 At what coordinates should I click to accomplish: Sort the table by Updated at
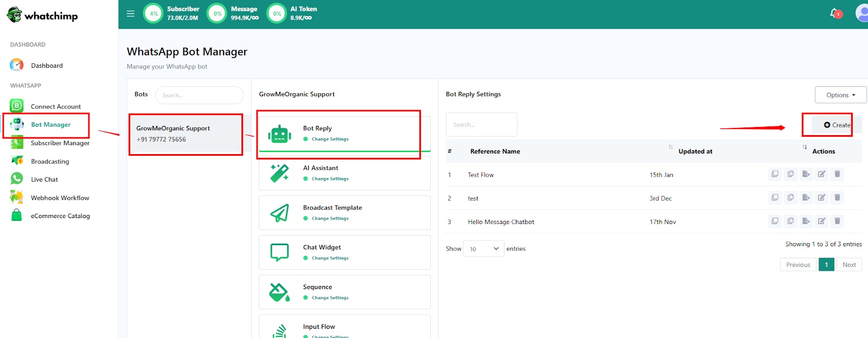click(695, 151)
